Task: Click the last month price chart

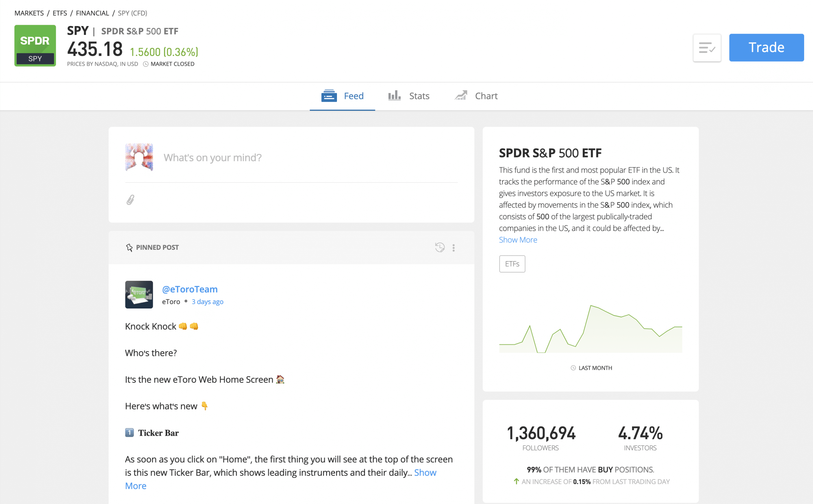Action: (590, 329)
